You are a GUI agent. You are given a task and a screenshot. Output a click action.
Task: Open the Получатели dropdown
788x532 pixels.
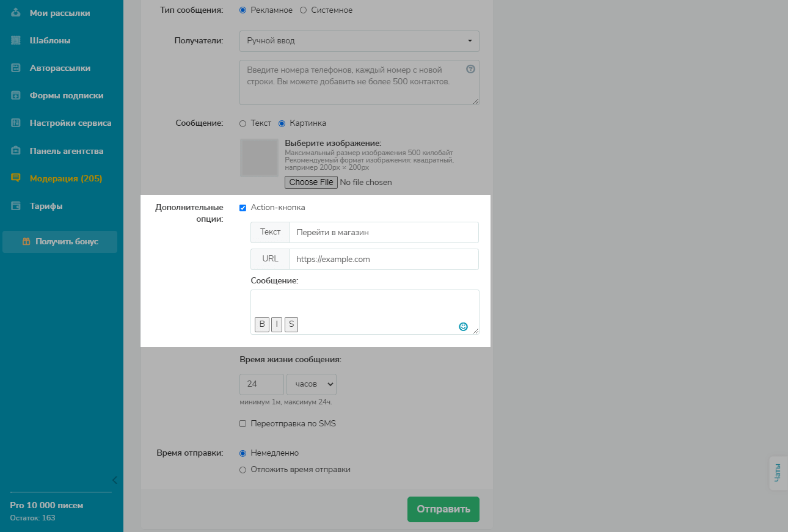[x=359, y=41]
